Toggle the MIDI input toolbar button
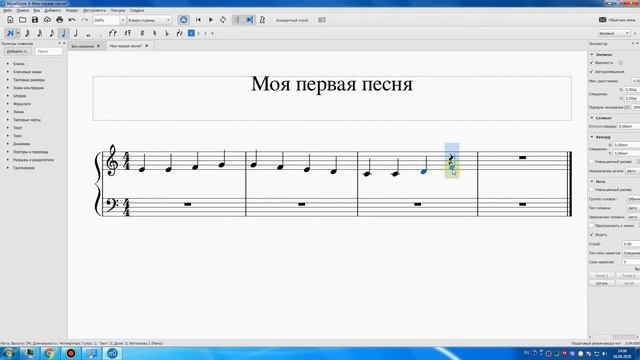The width and height of the screenshot is (640, 360). click(184, 20)
